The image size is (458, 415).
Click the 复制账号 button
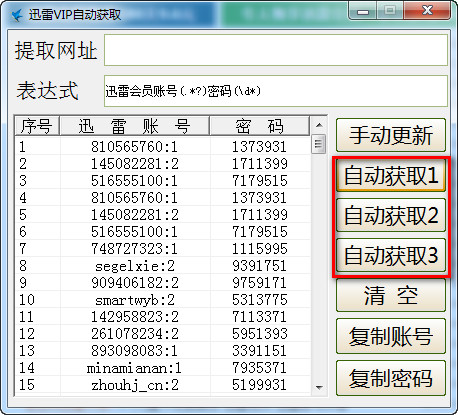pyautogui.click(x=391, y=336)
